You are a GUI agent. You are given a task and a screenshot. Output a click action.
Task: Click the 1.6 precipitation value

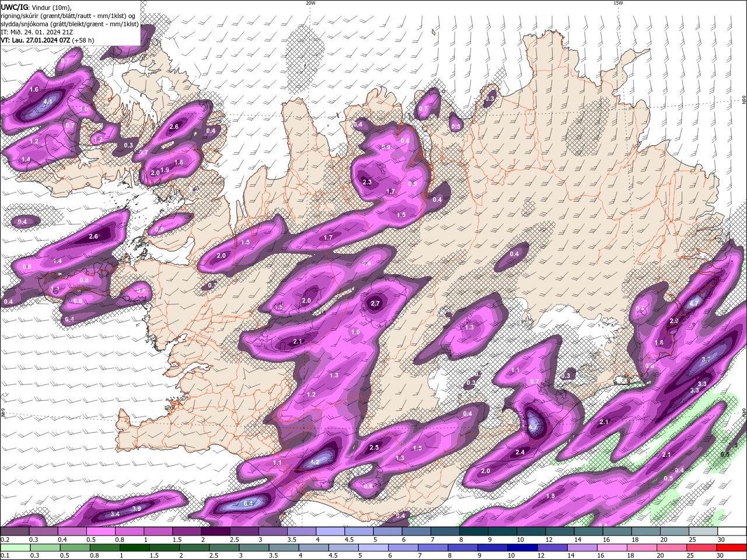click(34, 89)
